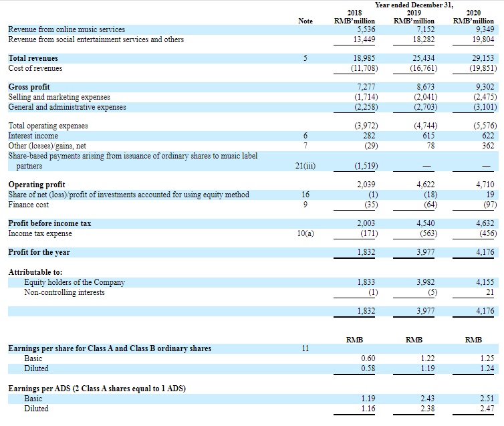The image size is (504, 426).
Task: Select the 'Gross profit' row label
Action: (x=29, y=87)
